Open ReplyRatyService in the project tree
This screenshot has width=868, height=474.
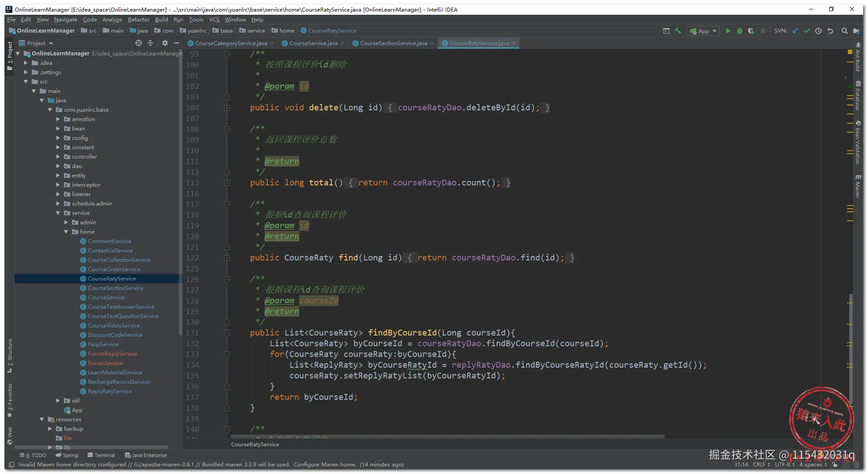(110, 391)
